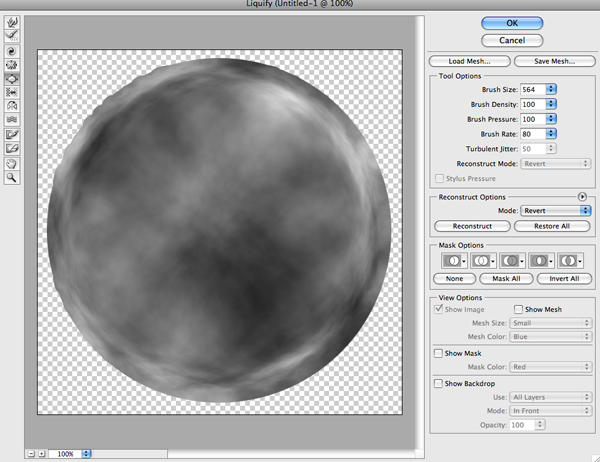
Task: Click the Save Mesh button
Action: [x=555, y=61]
